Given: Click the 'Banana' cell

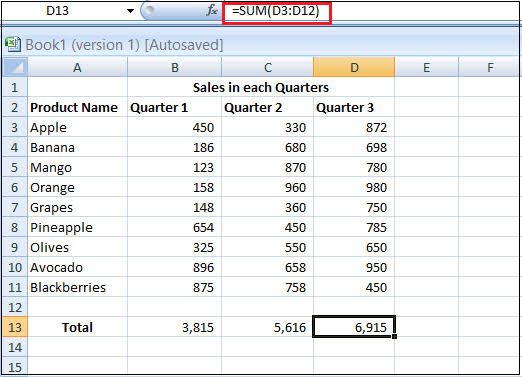Looking at the screenshot, I should tap(77, 147).
